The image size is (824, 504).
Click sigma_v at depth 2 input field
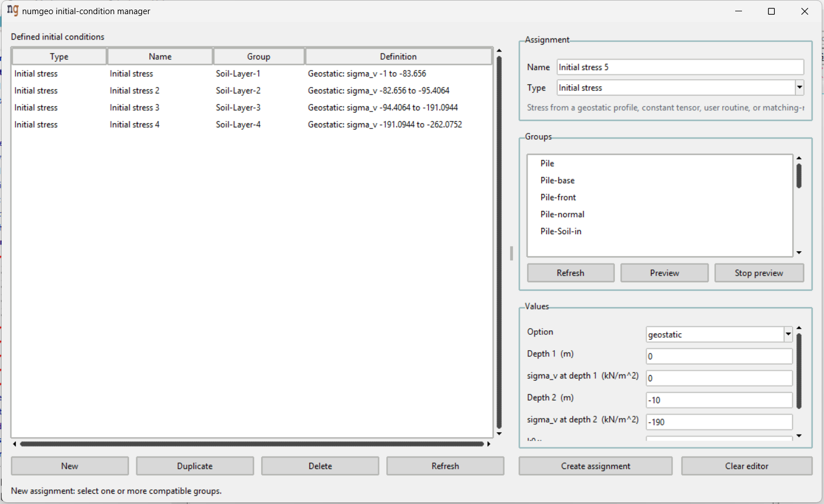(719, 422)
